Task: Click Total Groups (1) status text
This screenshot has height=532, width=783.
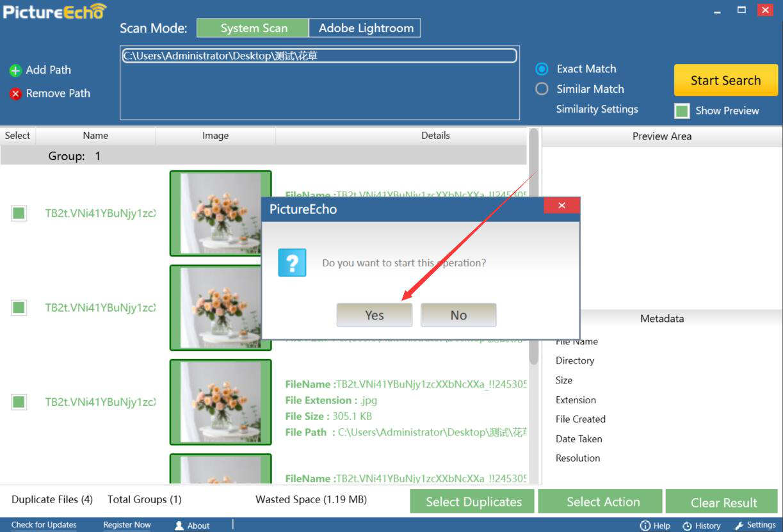Action: coord(145,499)
